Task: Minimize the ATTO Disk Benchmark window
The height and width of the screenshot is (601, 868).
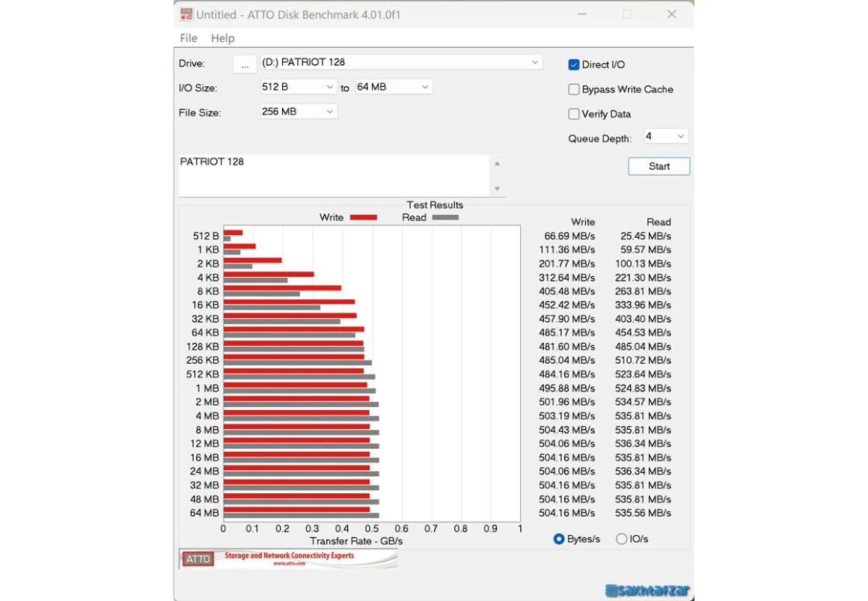Action: pos(582,14)
